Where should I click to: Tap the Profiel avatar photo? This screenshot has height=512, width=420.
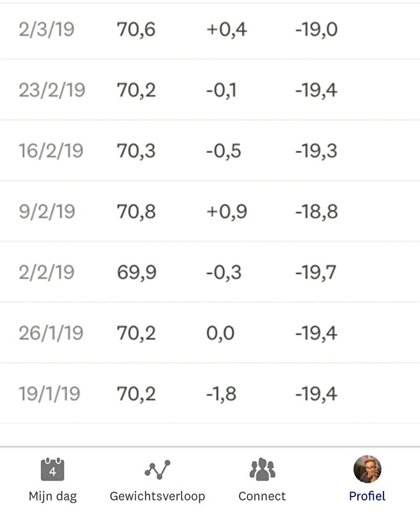tap(368, 469)
